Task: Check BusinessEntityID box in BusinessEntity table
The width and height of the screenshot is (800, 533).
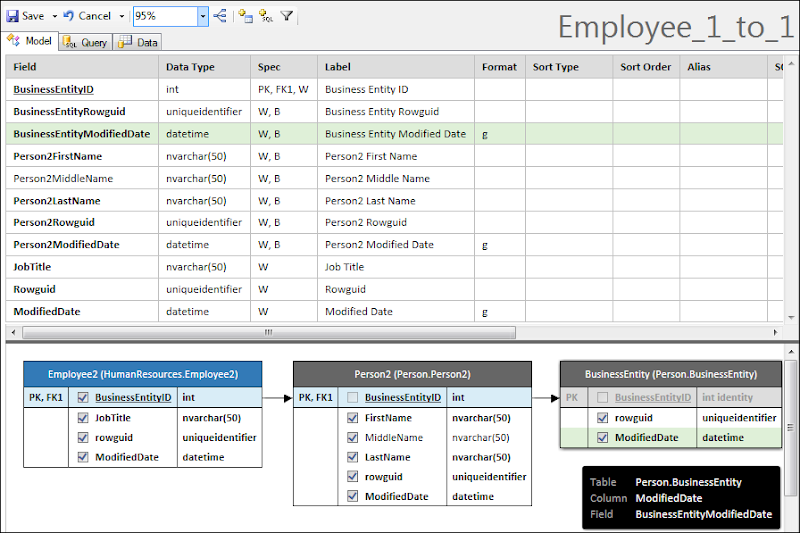Action: [603, 397]
